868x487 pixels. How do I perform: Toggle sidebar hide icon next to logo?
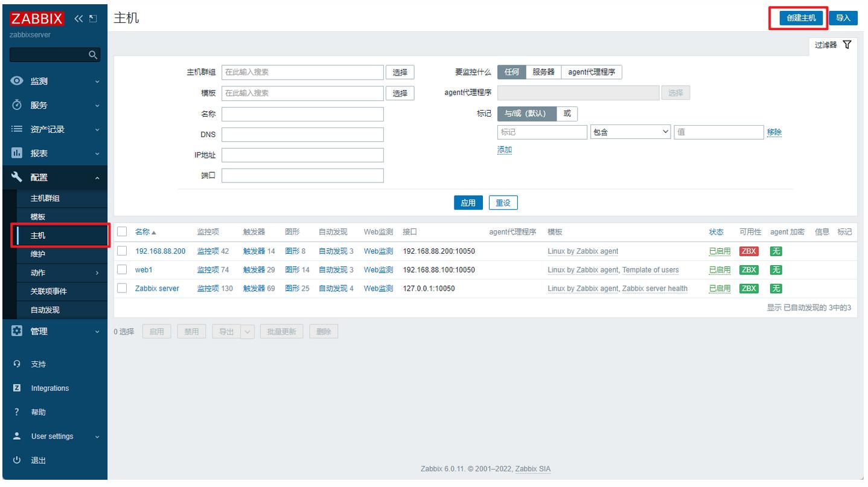click(93, 18)
